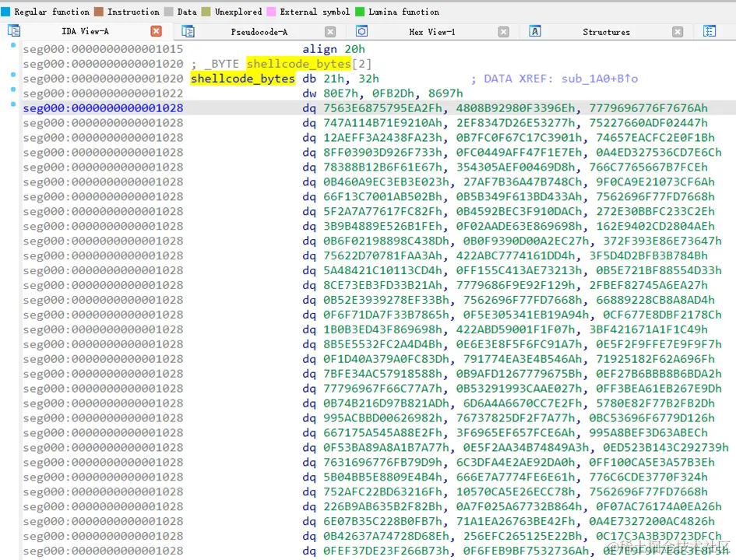Click the gutter dot beside the highlighted 1028 line
Screen dimensions: 736x560
pos(13,104)
